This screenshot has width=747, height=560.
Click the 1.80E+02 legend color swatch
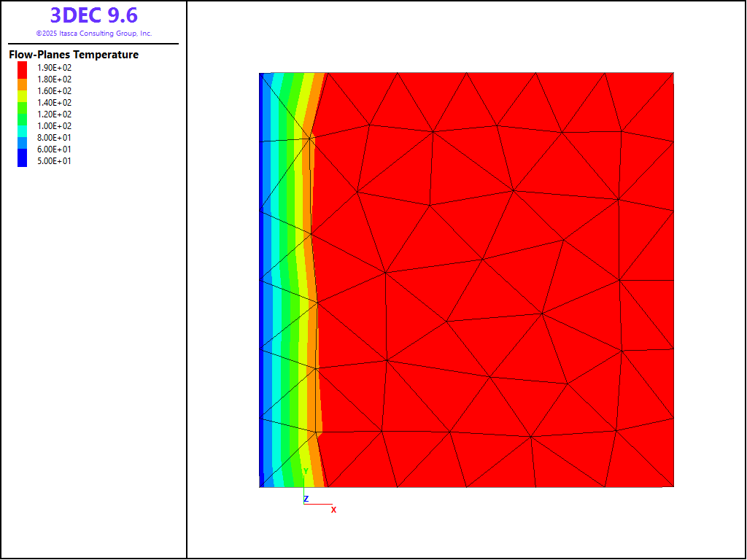23,79
